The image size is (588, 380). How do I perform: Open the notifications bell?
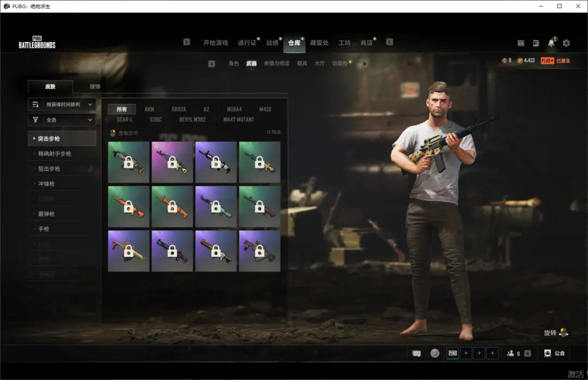click(551, 43)
